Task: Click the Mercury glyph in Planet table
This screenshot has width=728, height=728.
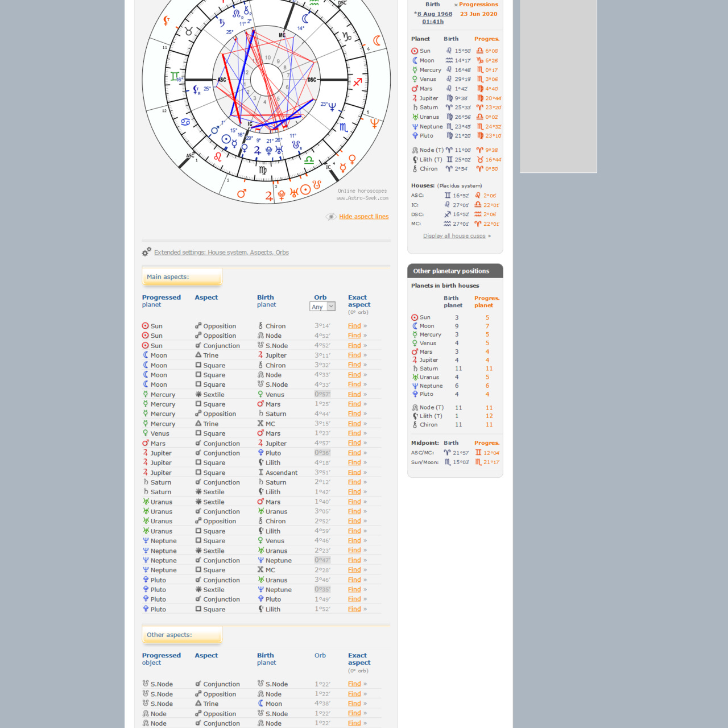Action: [415, 70]
